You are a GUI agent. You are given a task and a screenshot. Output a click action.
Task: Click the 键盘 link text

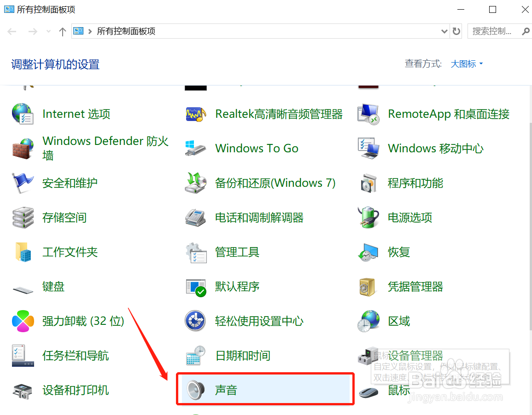pyautogui.click(x=53, y=287)
